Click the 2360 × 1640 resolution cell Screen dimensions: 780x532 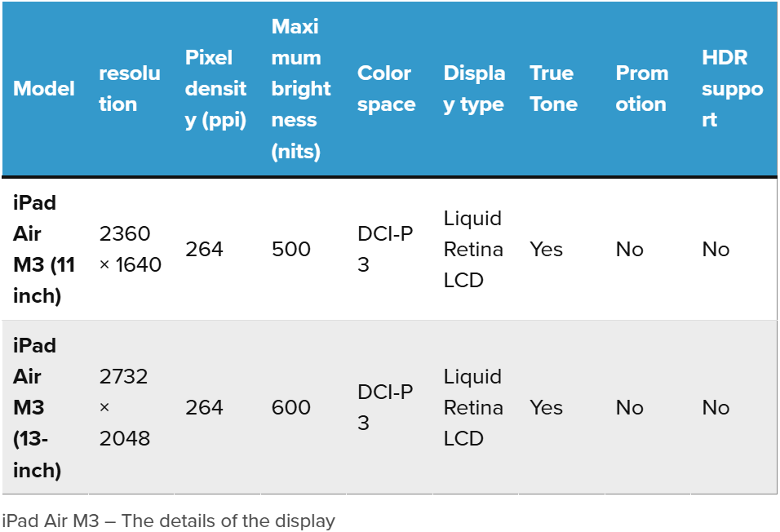(130, 249)
